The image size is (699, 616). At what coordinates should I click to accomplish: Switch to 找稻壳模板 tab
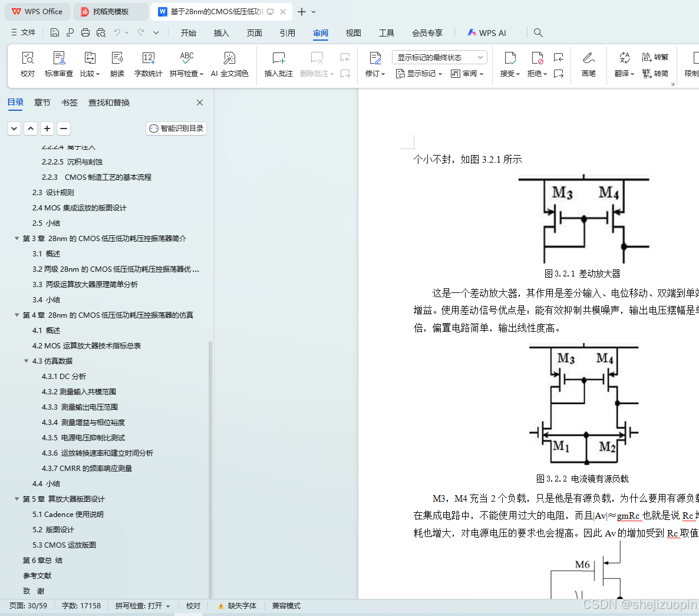pyautogui.click(x=110, y=12)
